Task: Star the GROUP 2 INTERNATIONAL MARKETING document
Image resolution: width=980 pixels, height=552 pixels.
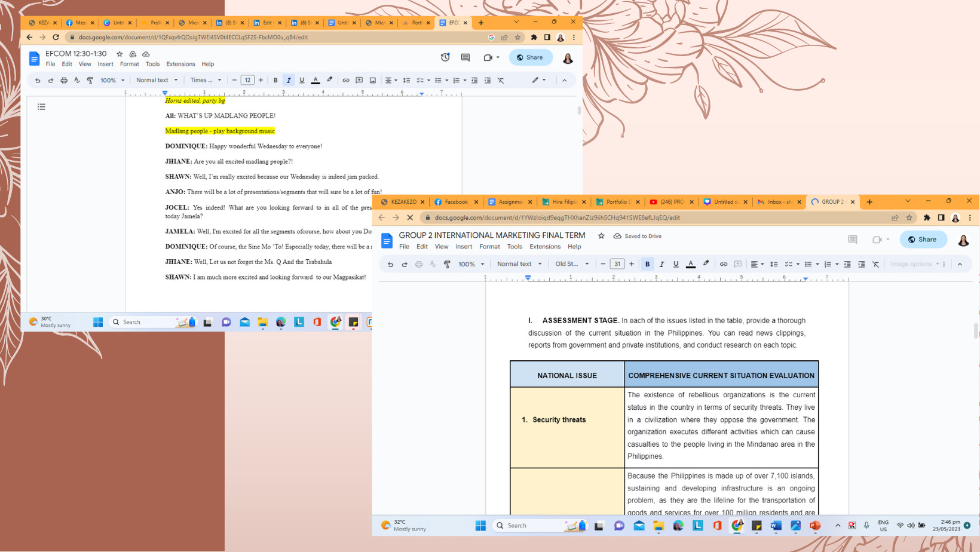Action: click(x=601, y=236)
